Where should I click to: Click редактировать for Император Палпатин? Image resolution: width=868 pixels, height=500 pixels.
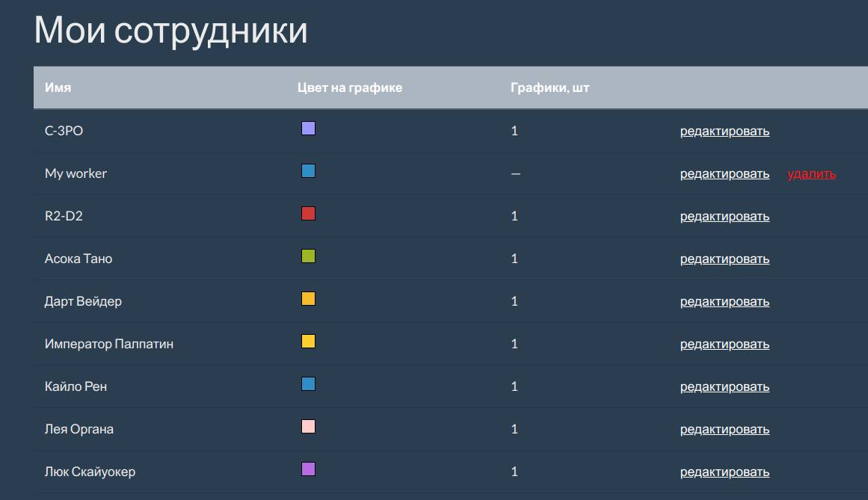click(724, 344)
